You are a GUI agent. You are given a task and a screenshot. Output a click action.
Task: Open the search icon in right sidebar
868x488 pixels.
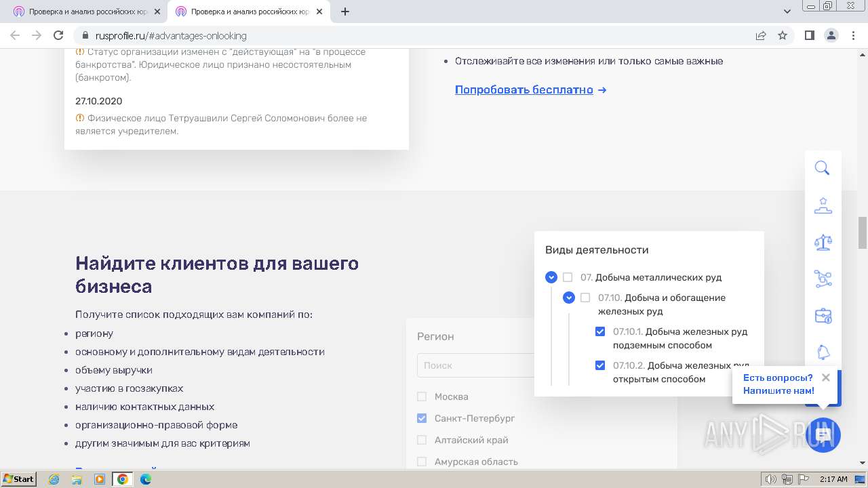[x=822, y=168]
